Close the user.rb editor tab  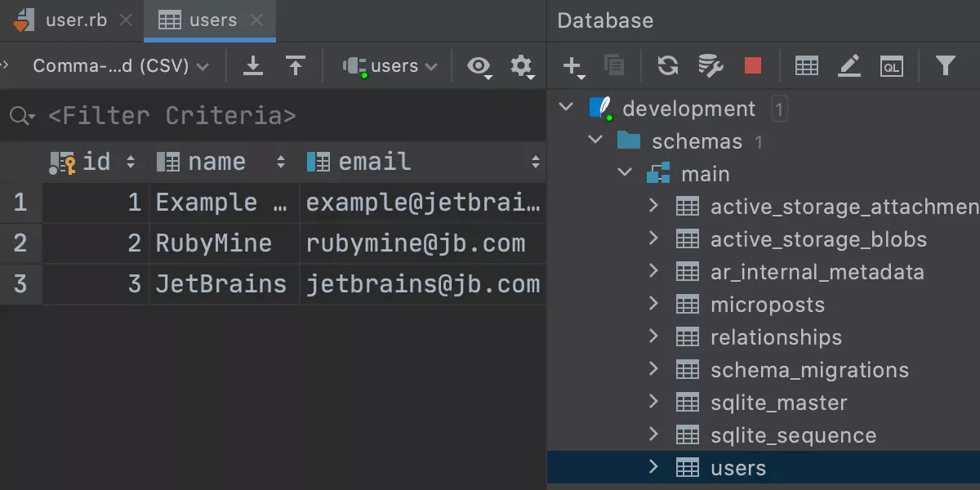pyautogui.click(x=126, y=20)
